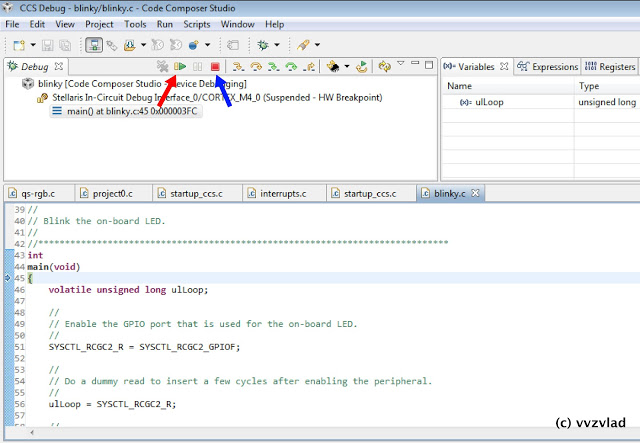Screen dimensions: 640x443
Task: Open the Debug bug dropdown arrow
Action: pos(277,45)
